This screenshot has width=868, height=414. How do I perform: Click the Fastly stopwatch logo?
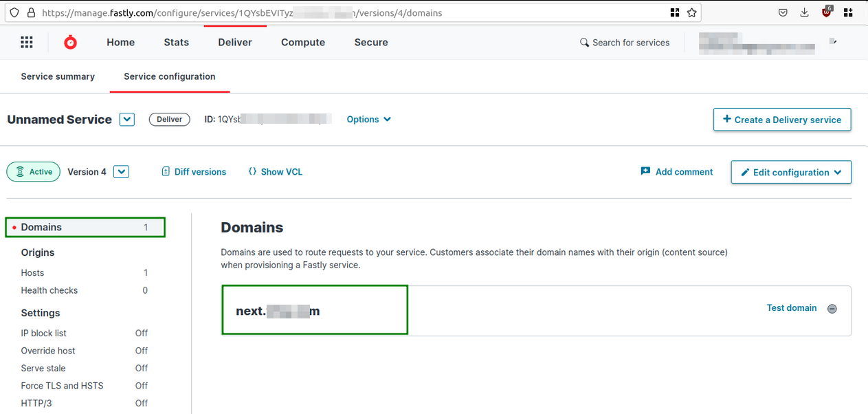tap(70, 43)
